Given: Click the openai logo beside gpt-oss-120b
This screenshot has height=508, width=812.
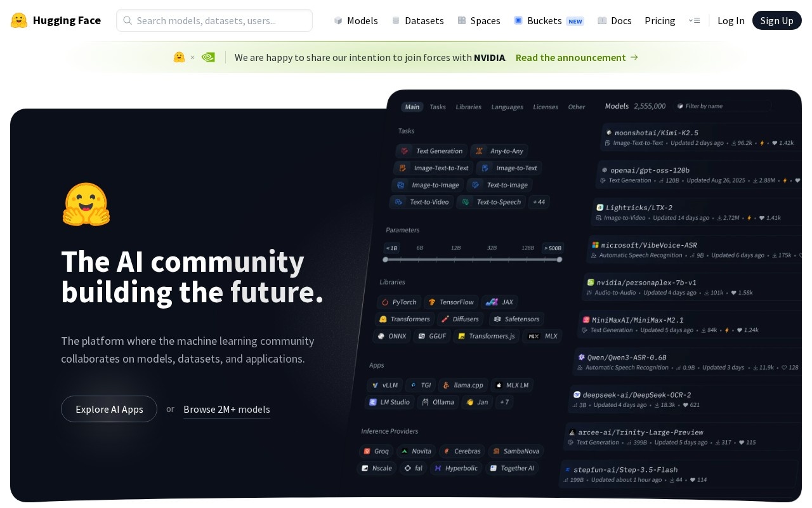Looking at the screenshot, I should pyautogui.click(x=605, y=170).
